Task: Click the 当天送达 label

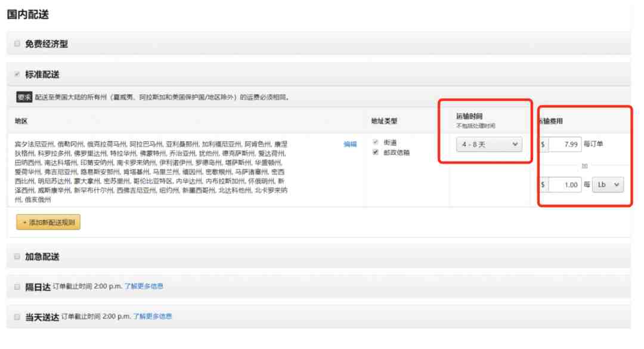Action: 42,317
